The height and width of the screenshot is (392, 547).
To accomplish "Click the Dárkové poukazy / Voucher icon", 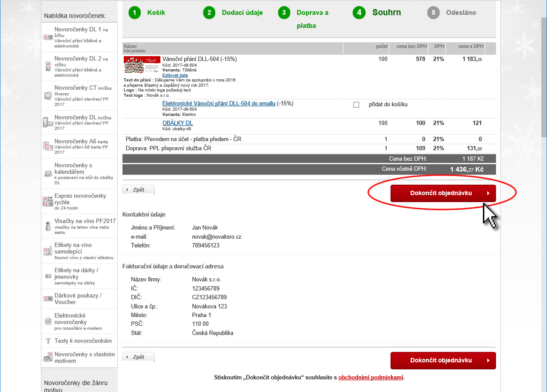I will (48, 298).
